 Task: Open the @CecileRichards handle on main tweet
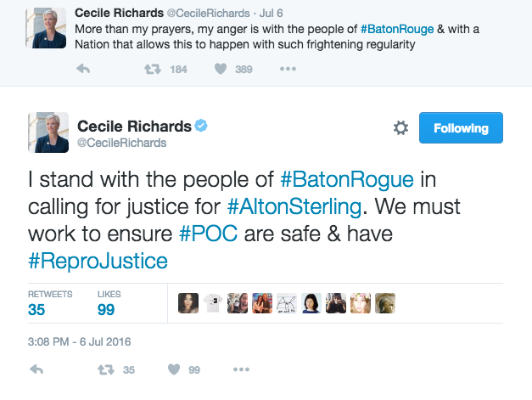click(x=122, y=143)
